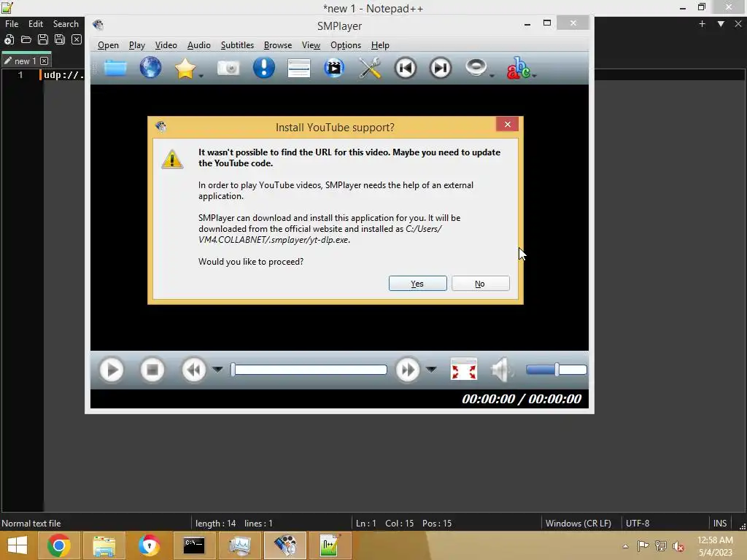Click the Windows Start button
The width and height of the screenshot is (747, 560).
(18, 545)
